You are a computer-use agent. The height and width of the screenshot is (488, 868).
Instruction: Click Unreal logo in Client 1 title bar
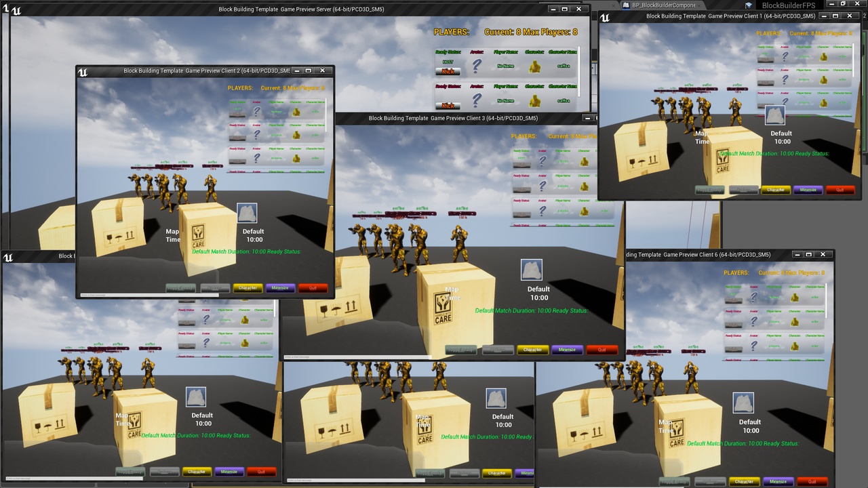pyautogui.click(x=606, y=16)
